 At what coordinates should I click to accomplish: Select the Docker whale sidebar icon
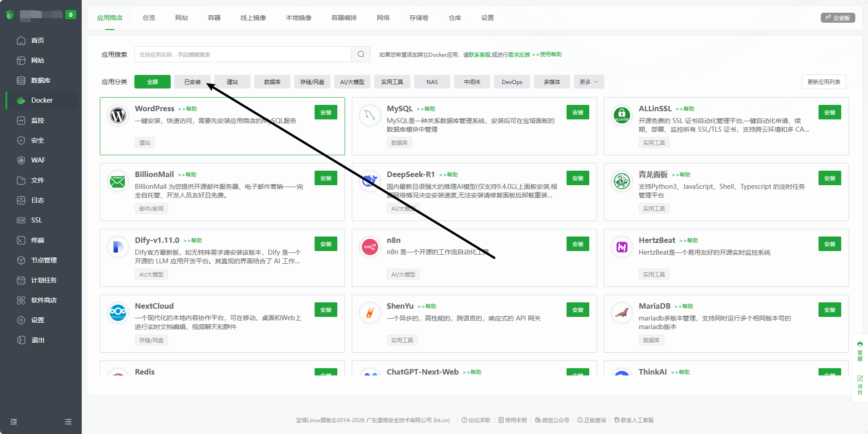21,100
